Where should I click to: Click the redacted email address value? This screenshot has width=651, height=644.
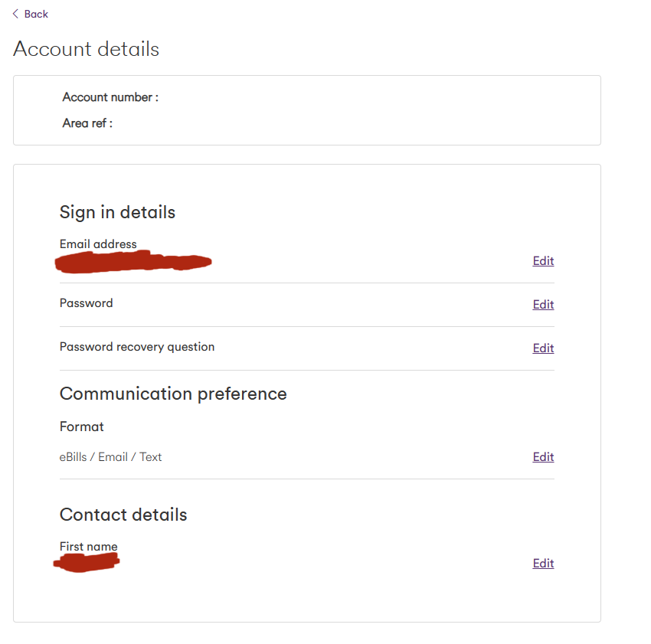pyautogui.click(x=132, y=263)
